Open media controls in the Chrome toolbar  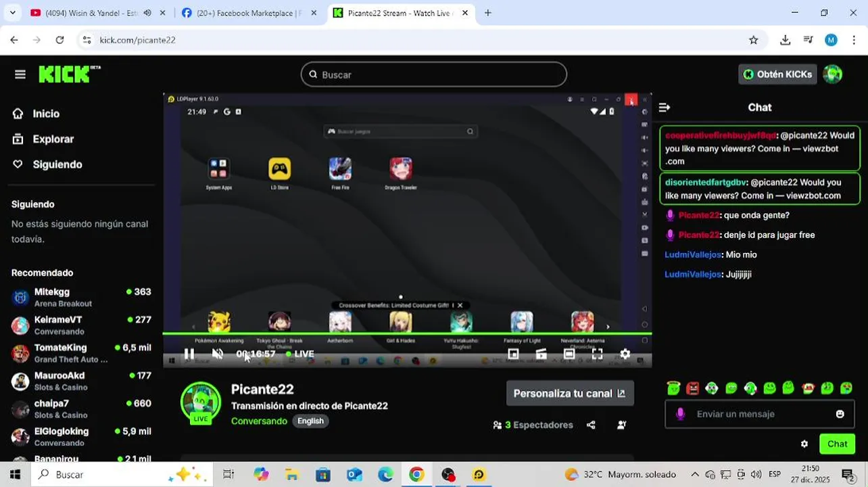tap(808, 40)
